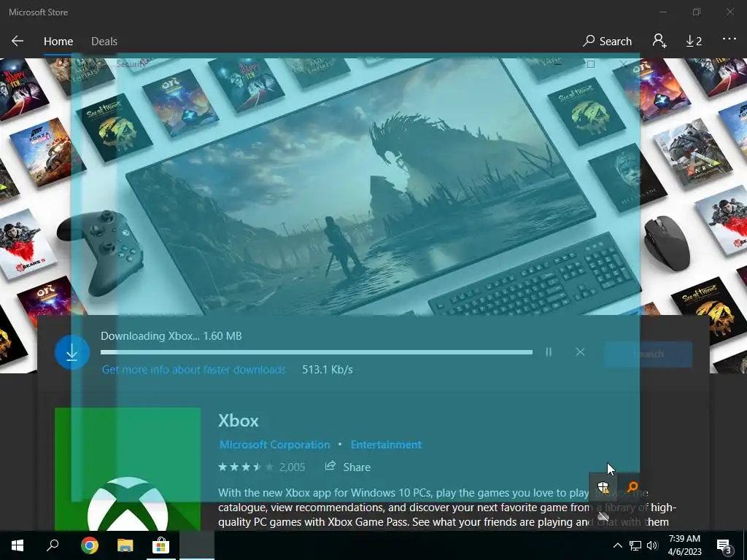747x560 pixels.
Task: Click the Xbox app title
Action: (239, 421)
